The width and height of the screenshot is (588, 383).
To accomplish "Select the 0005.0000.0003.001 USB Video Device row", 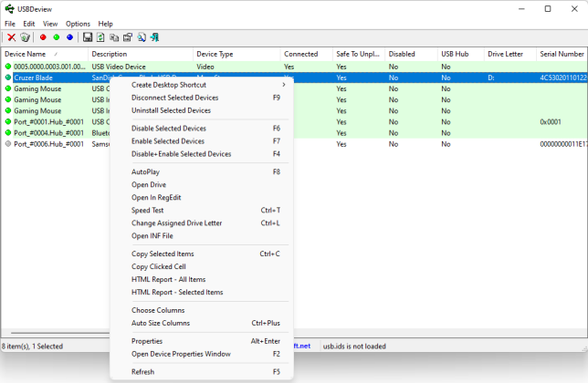I will tap(46, 67).
